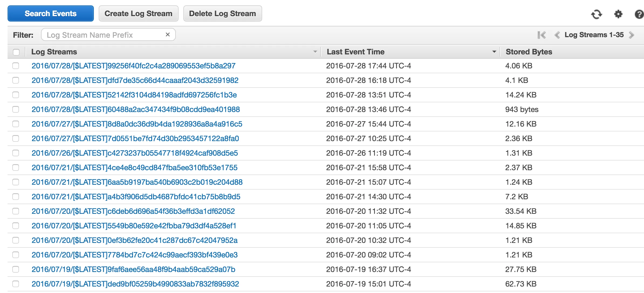Clear the filter with the X icon
The width and height of the screenshot is (644, 293).
point(167,34)
